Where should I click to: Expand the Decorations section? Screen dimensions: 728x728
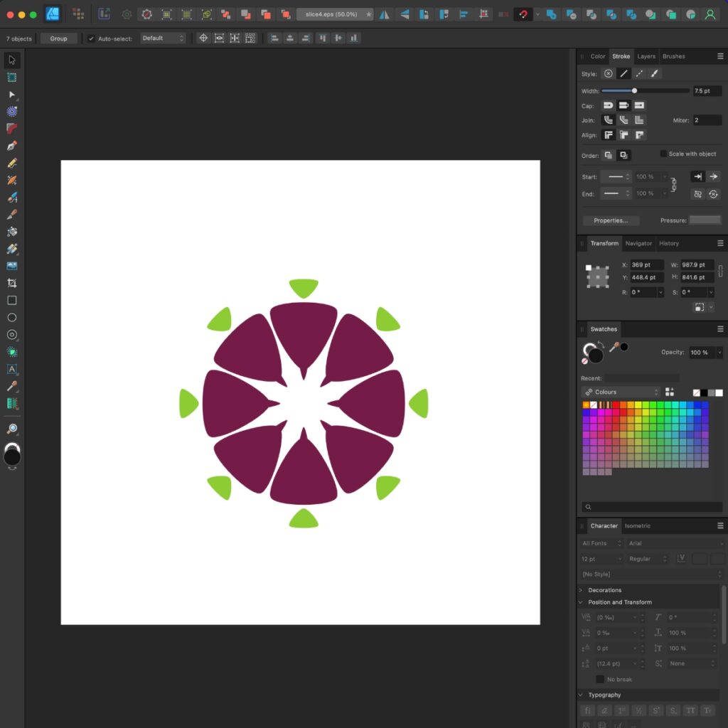pyautogui.click(x=581, y=590)
